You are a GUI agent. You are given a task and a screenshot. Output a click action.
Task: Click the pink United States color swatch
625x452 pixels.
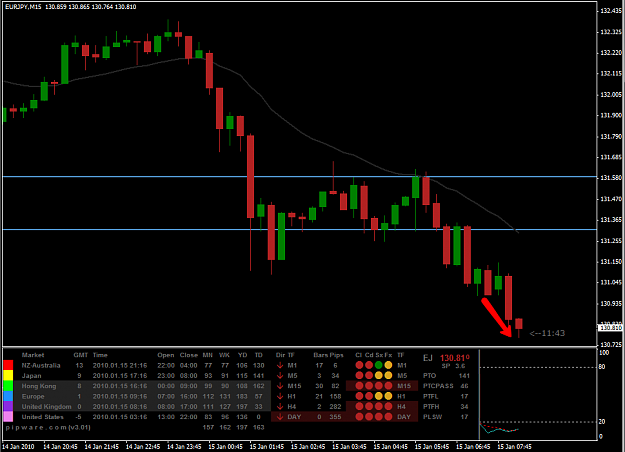[8, 417]
